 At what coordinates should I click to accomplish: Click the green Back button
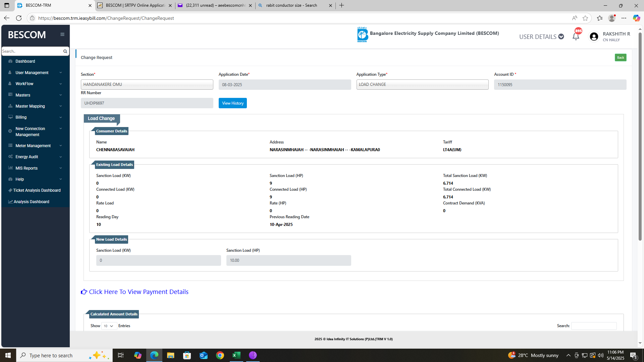pos(621,58)
